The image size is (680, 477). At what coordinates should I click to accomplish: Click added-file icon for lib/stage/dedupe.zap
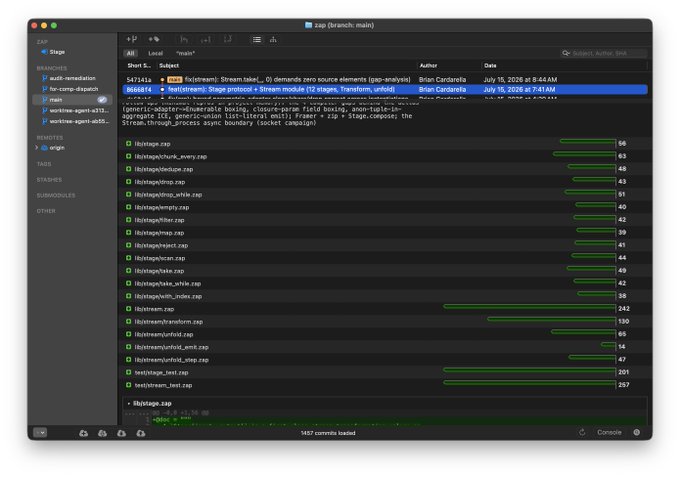128,169
